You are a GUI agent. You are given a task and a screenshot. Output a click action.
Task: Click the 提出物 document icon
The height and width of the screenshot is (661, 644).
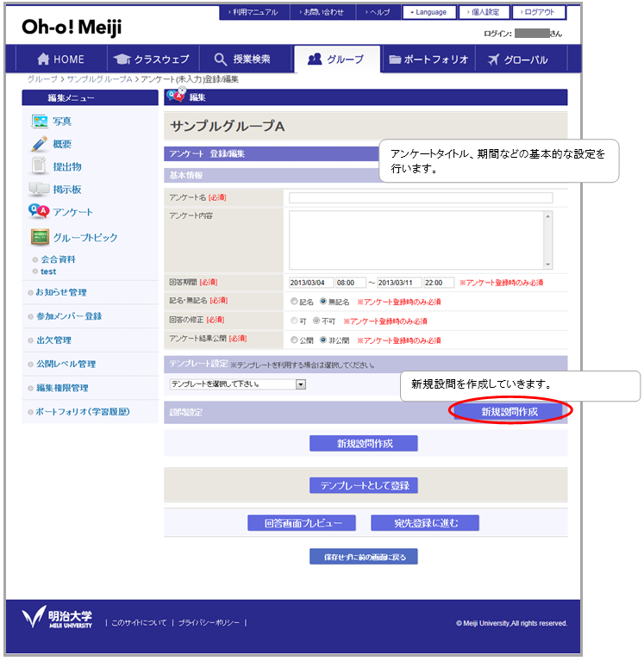click(x=39, y=166)
